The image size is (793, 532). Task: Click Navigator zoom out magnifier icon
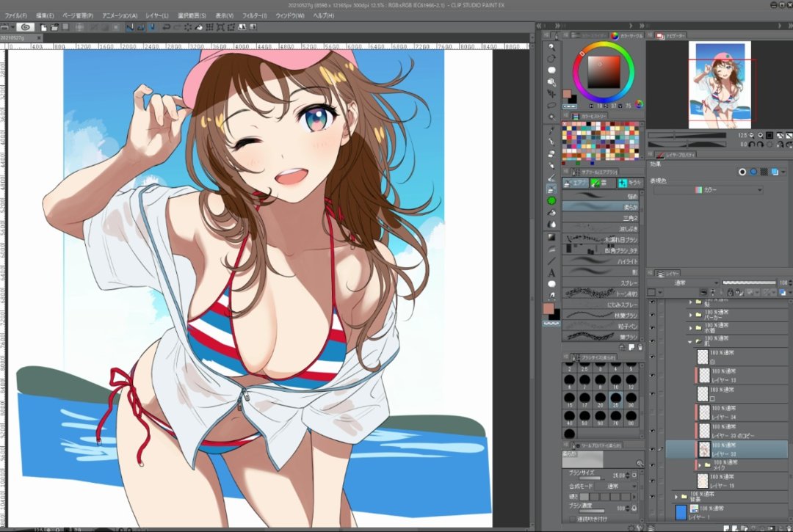click(x=752, y=136)
